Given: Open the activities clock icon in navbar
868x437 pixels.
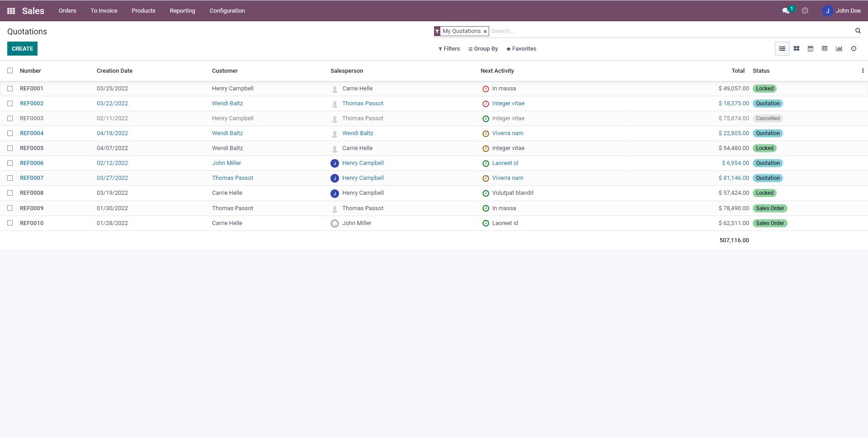Looking at the screenshot, I should [x=805, y=11].
